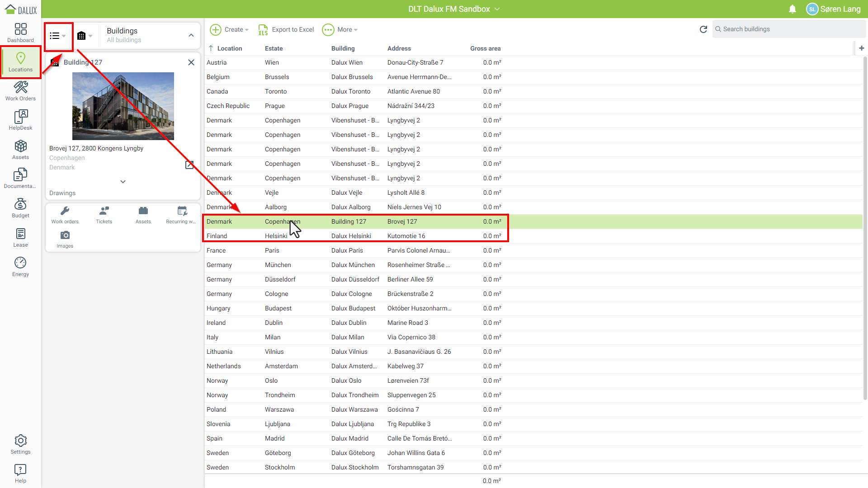Open the Budget module icon
The image size is (868, 488).
click(x=20, y=208)
